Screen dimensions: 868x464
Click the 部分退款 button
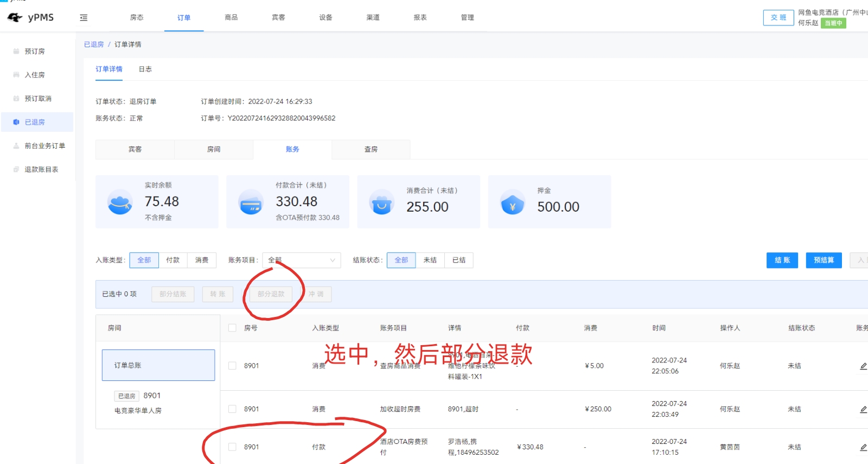(271, 294)
